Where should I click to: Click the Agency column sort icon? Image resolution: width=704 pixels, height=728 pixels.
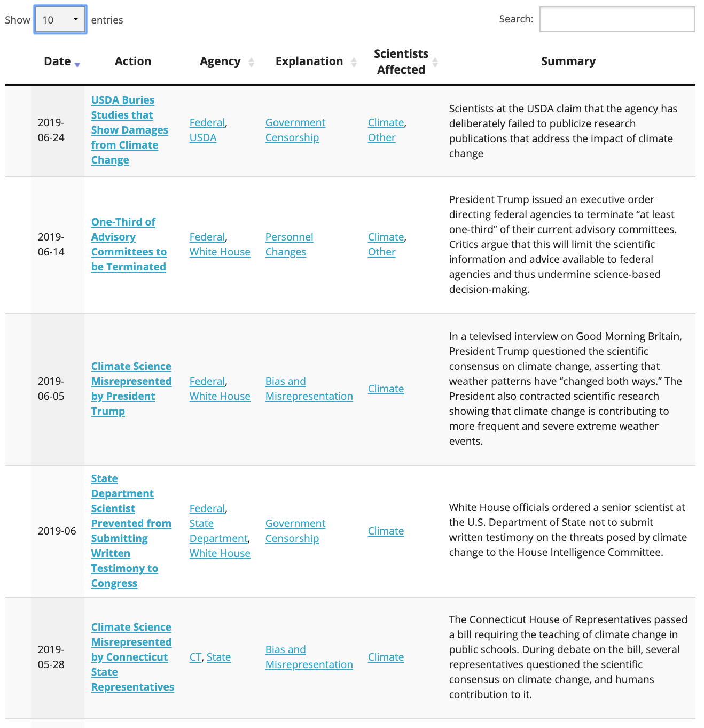(x=251, y=62)
